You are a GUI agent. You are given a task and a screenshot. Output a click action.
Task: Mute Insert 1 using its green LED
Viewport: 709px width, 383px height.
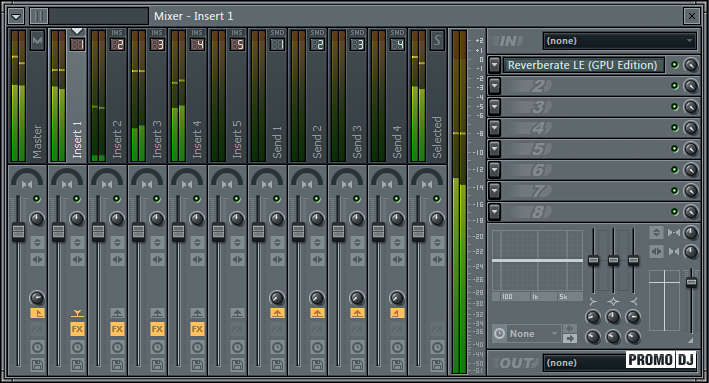(x=77, y=199)
